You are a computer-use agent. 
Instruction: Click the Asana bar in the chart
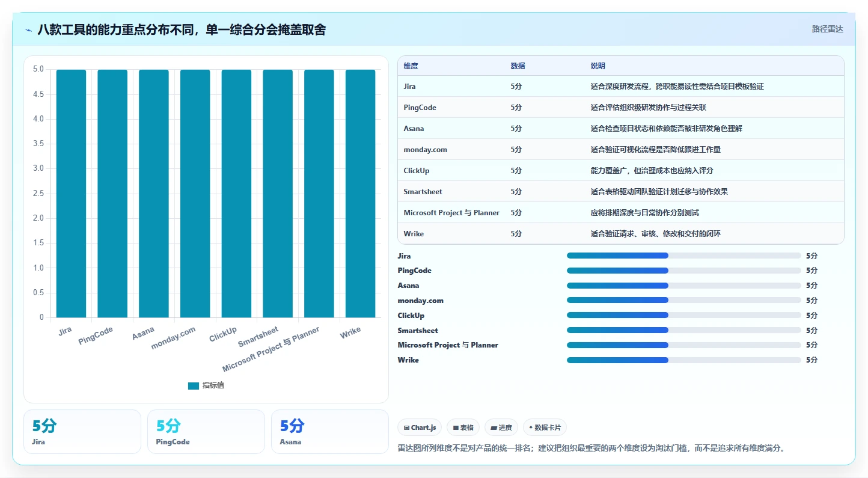[x=154, y=194]
